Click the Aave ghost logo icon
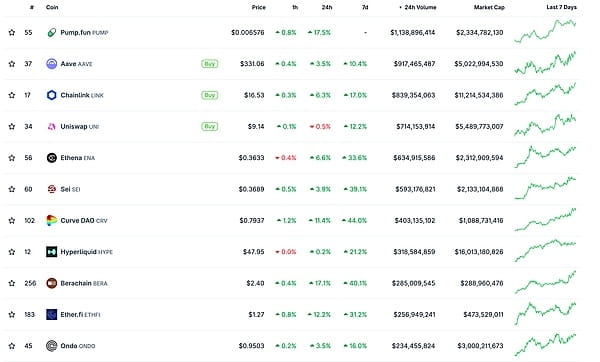 pos(51,64)
